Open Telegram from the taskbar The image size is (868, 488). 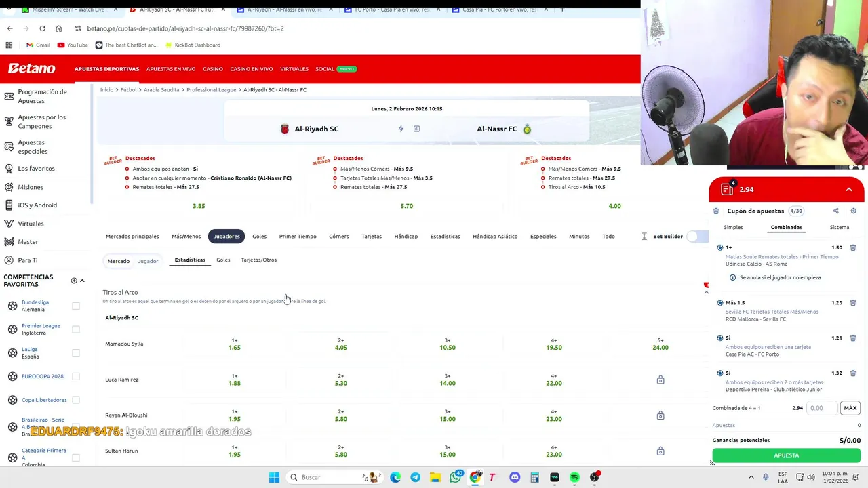[415, 477]
